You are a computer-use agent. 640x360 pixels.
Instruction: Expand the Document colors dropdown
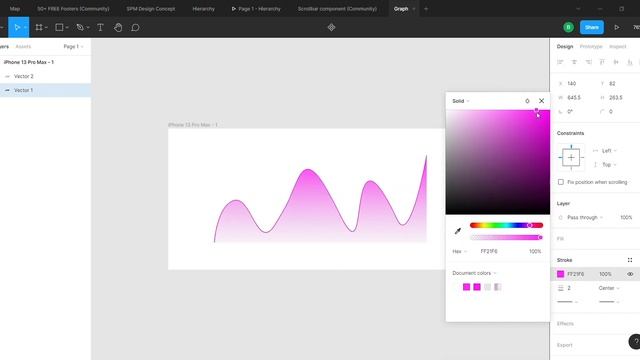(474, 273)
